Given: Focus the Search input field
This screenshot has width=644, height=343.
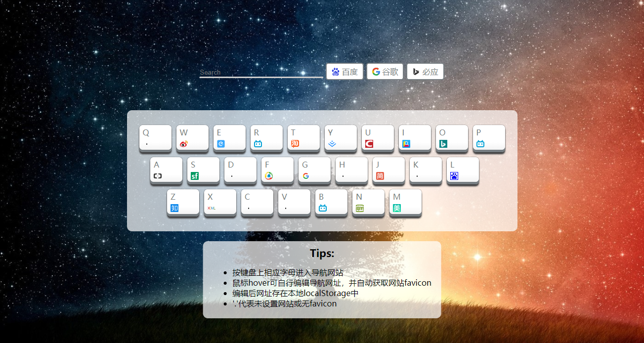Looking at the screenshot, I should tap(260, 72).
